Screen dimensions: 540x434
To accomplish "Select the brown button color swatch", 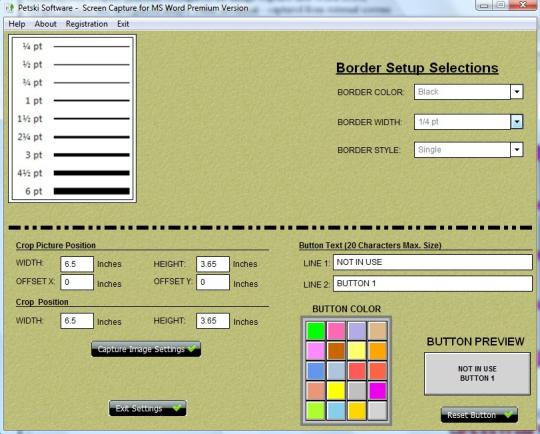I will [336, 351].
